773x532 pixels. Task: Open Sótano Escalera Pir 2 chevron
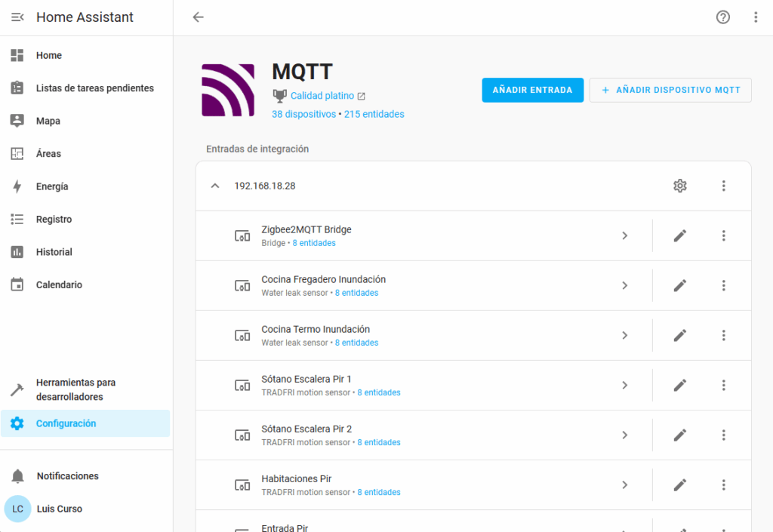[624, 435]
